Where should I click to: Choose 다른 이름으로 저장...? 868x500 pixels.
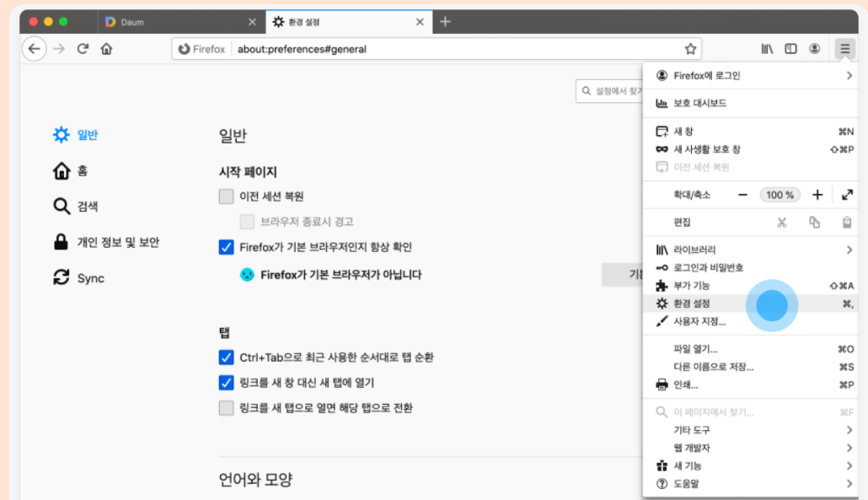coord(750,367)
